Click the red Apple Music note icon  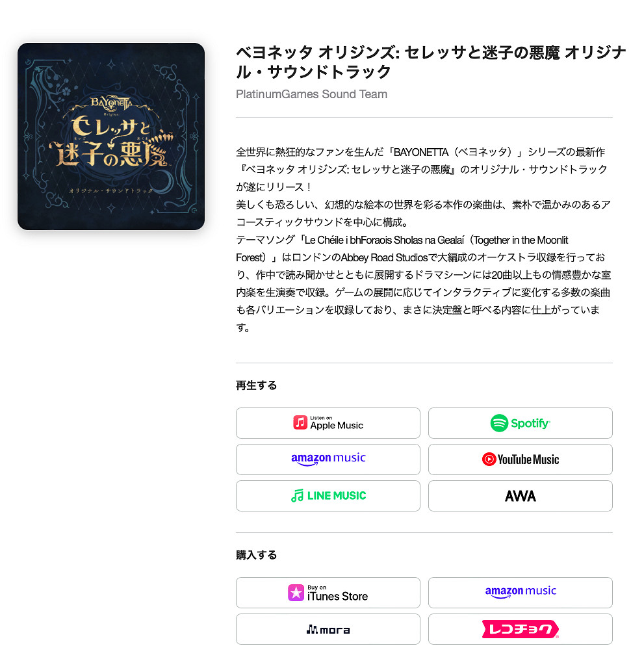click(x=300, y=422)
